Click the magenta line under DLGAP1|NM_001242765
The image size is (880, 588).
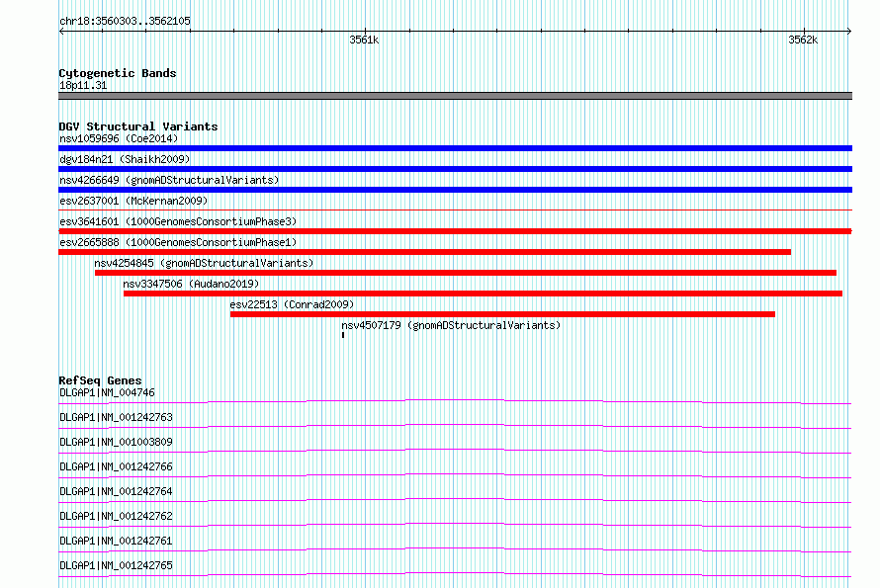pyautogui.click(x=455, y=574)
